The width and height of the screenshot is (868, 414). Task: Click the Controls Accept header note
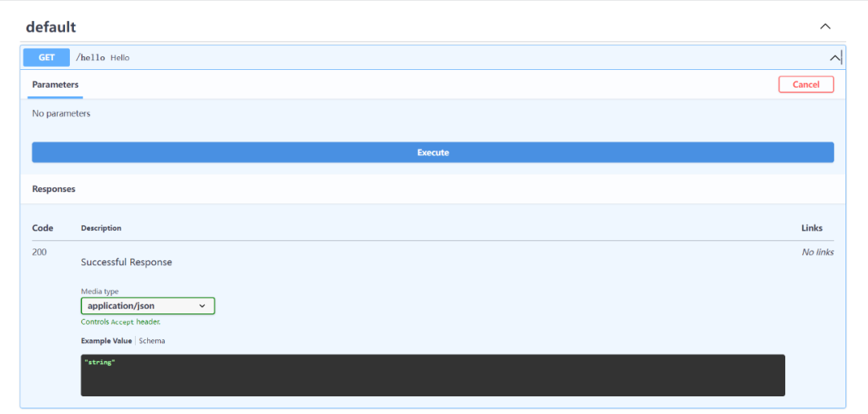pyautogui.click(x=121, y=322)
